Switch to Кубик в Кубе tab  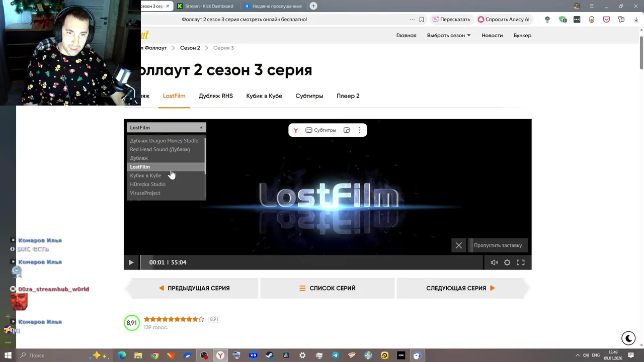click(264, 96)
